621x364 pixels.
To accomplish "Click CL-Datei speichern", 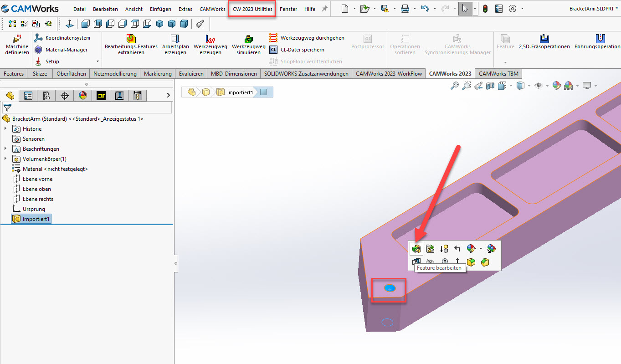I will [297, 50].
